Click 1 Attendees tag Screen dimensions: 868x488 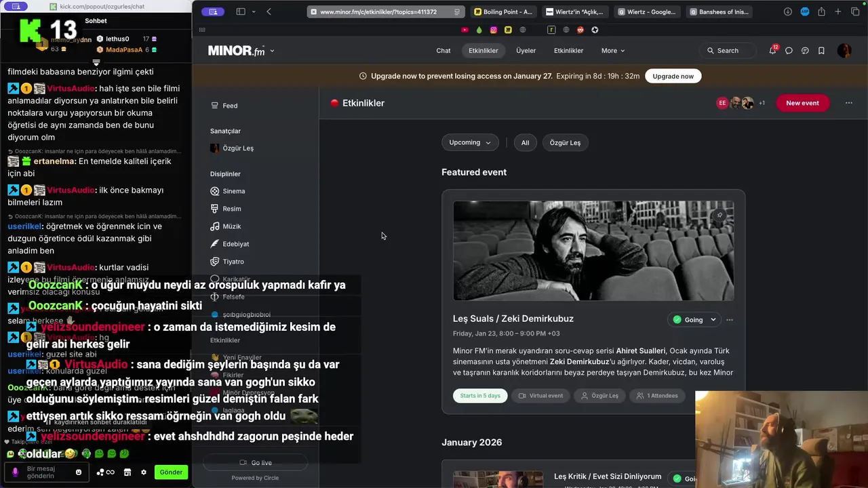pyautogui.click(x=657, y=396)
